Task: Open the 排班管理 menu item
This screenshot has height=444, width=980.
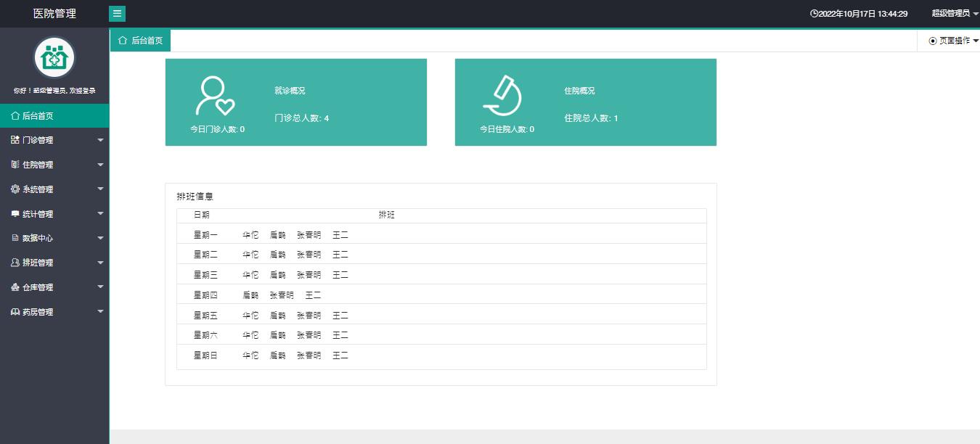Action: (54, 263)
